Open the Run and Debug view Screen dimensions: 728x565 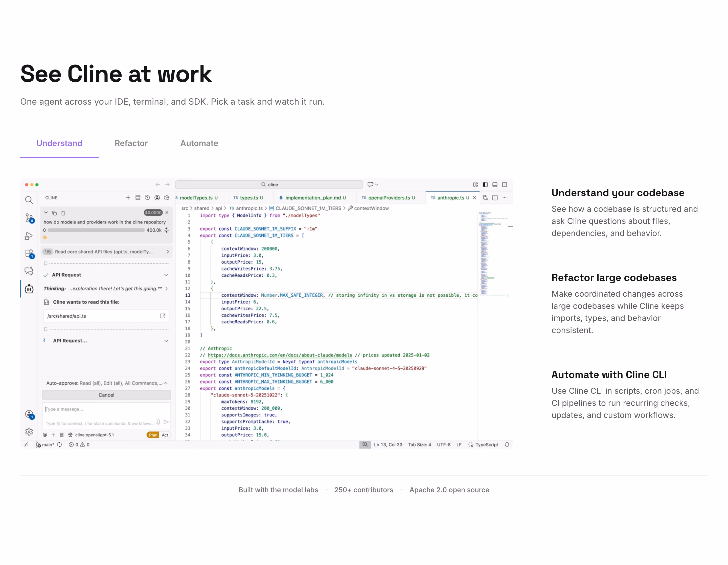tap(29, 236)
